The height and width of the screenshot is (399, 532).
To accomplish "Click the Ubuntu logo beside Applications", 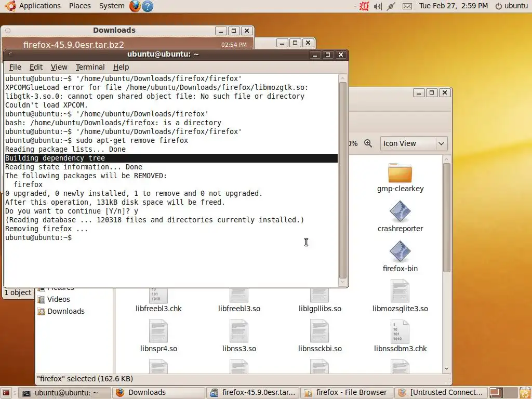I will 10,6.
